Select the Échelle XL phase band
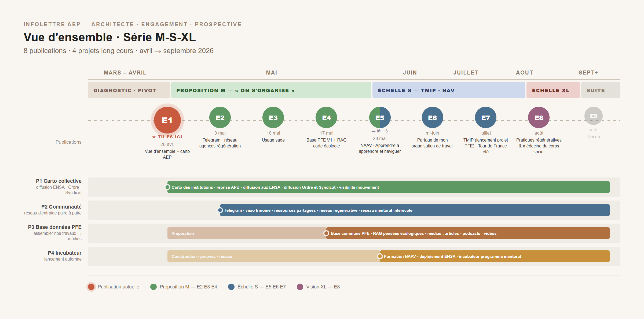This screenshot has width=644, height=319. [x=553, y=90]
